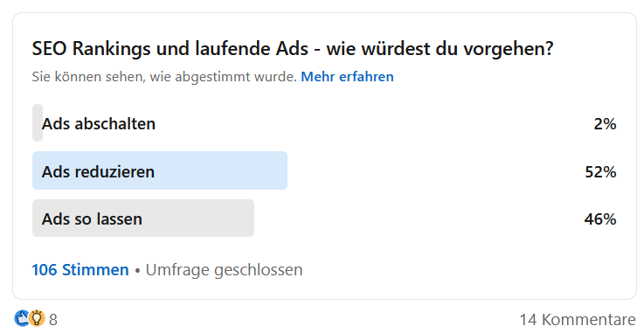Open the 14 Kommentare link
Viewport: 644px width, 333px height.
click(x=578, y=319)
